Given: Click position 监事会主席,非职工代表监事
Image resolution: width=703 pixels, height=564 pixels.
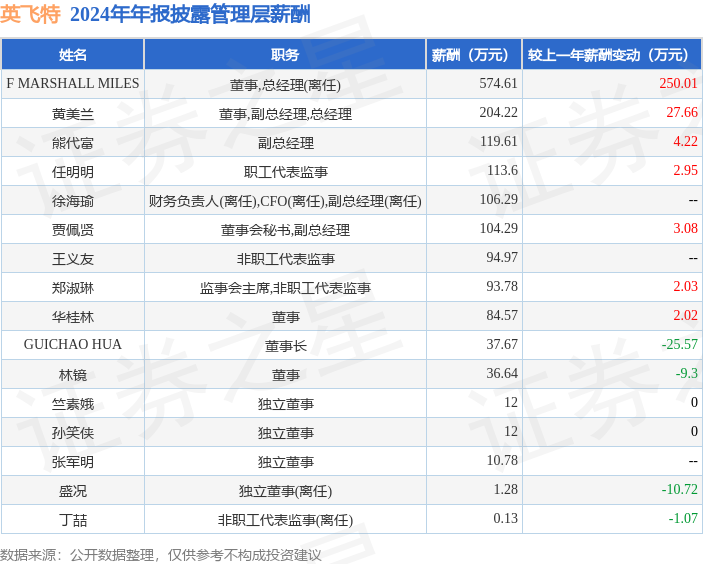Looking at the screenshot, I should tap(285, 288).
